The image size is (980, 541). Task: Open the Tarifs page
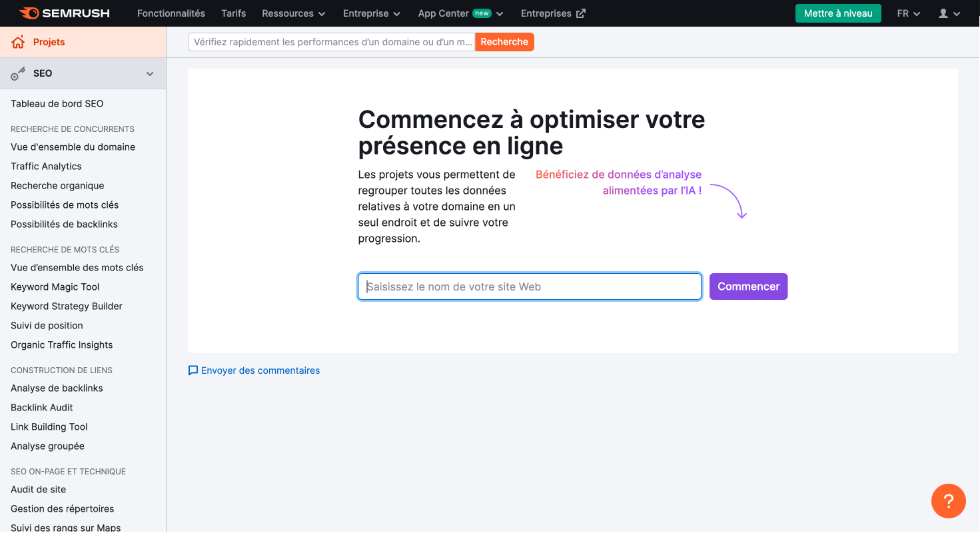(234, 13)
